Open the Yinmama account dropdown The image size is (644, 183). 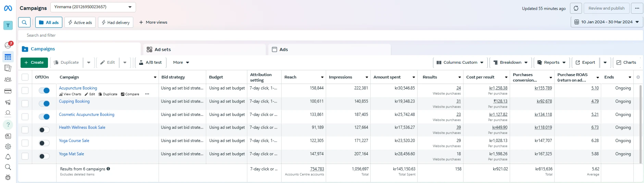[x=93, y=7]
